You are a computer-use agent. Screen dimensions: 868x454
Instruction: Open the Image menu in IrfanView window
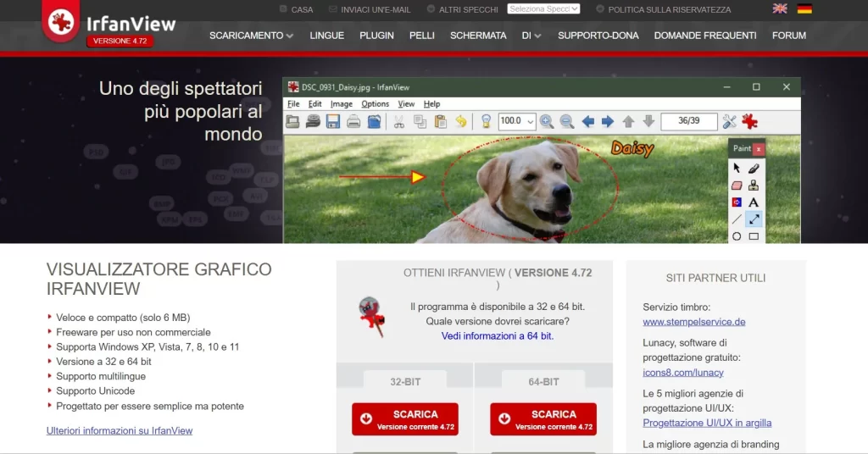click(342, 104)
